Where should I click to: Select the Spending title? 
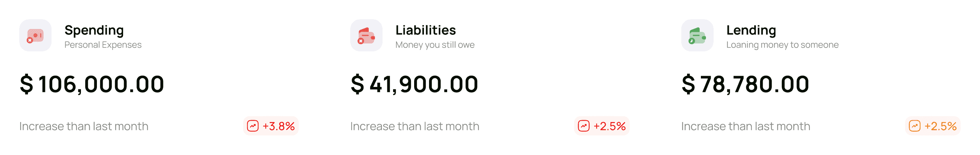pos(94,30)
